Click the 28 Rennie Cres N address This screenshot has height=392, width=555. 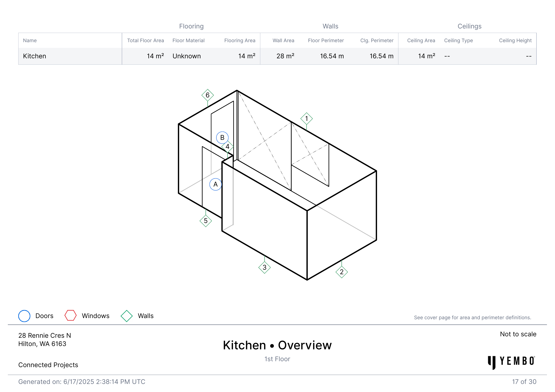(x=45, y=336)
